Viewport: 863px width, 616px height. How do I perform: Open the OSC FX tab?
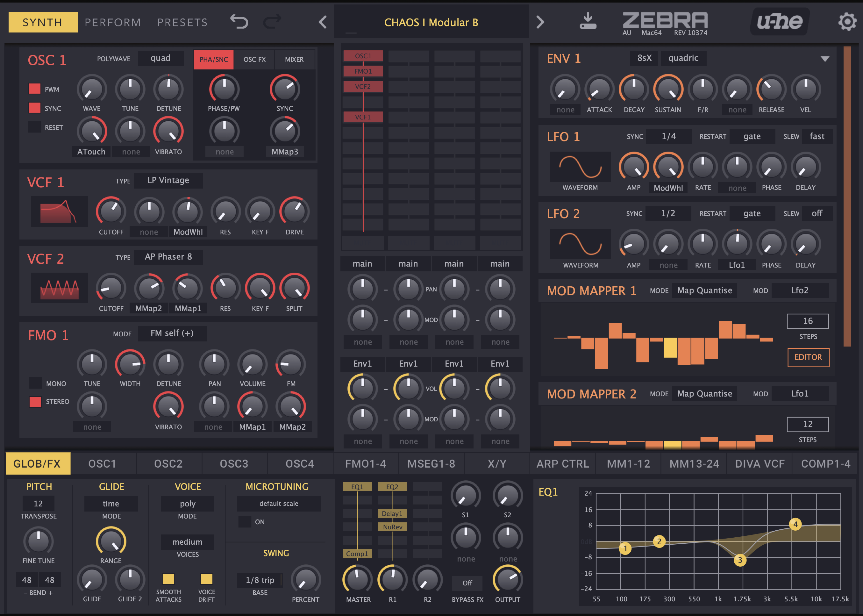tap(254, 60)
